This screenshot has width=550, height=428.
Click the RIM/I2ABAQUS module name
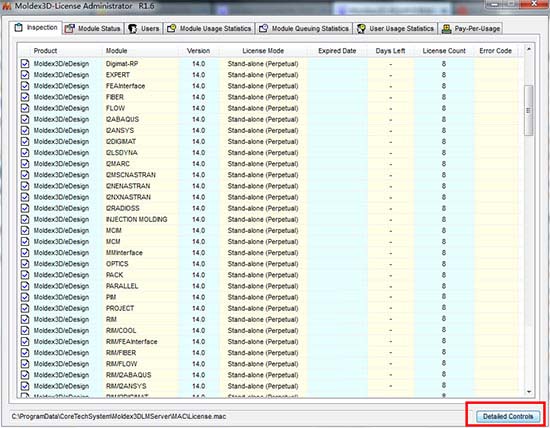coord(129,375)
